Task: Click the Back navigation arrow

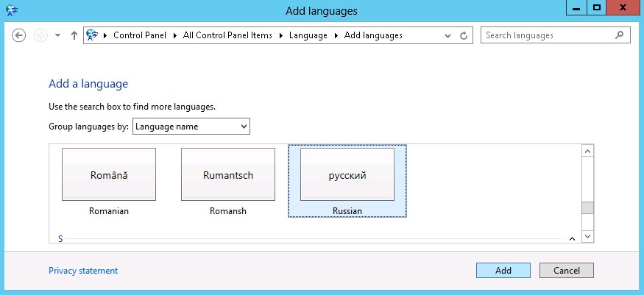Action: (x=20, y=35)
